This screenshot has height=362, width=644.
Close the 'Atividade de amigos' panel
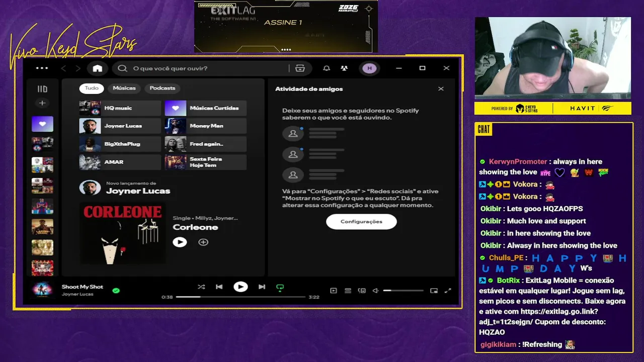[441, 89]
